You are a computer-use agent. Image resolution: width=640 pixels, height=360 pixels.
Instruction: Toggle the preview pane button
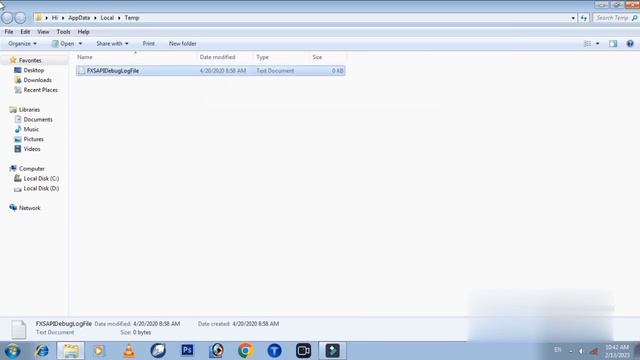(613, 44)
